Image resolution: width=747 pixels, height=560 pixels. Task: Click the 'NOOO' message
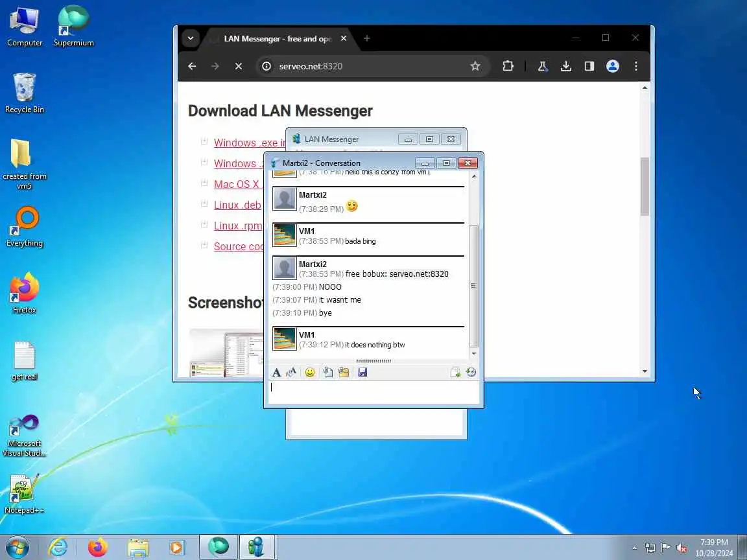pos(330,287)
